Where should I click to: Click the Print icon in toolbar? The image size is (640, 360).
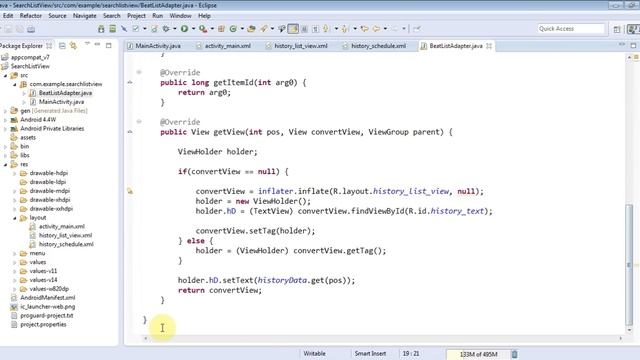tap(31, 29)
